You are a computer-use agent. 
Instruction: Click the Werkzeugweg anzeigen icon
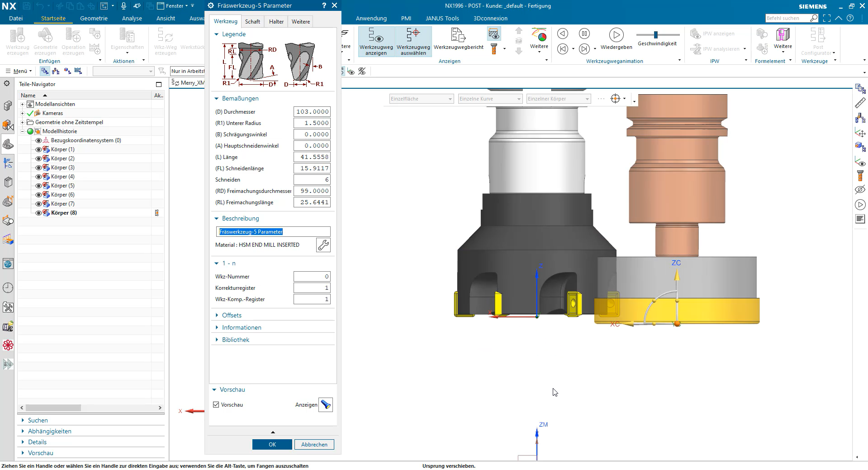(x=376, y=35)
